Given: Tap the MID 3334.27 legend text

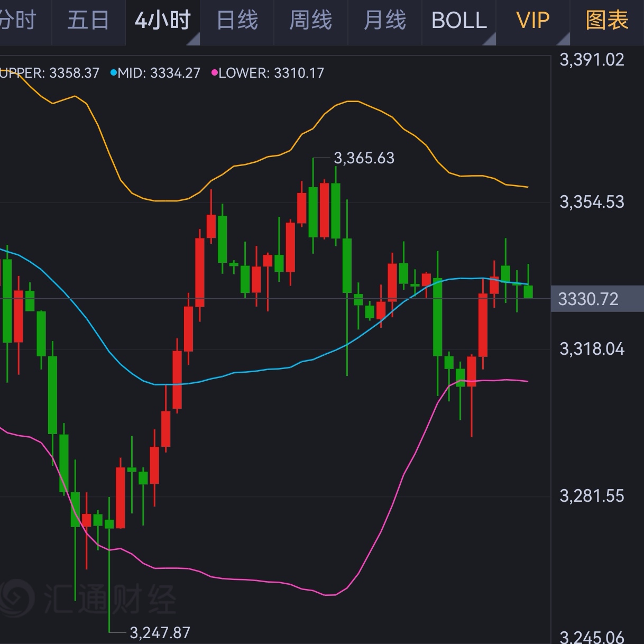Looking at the screenshot, I should click(x=159, y=73).
